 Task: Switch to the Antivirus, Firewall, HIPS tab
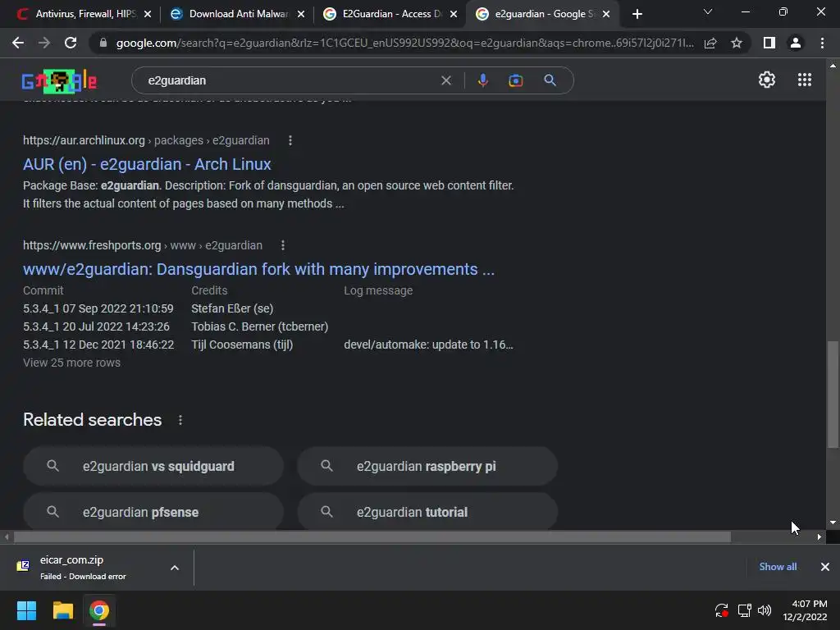[x=85, y=14]
